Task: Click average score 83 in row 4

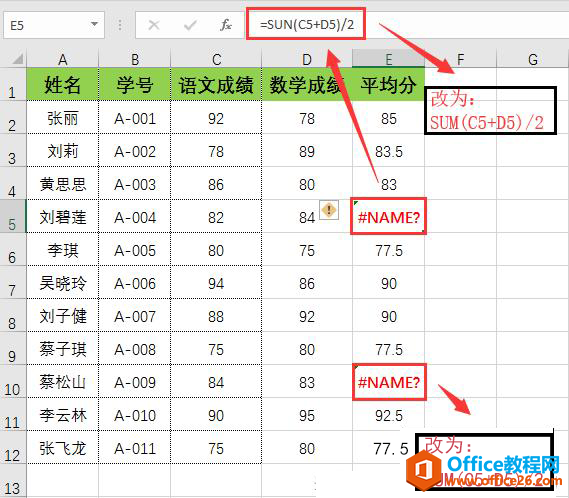Action: click(x=388, y=184)
